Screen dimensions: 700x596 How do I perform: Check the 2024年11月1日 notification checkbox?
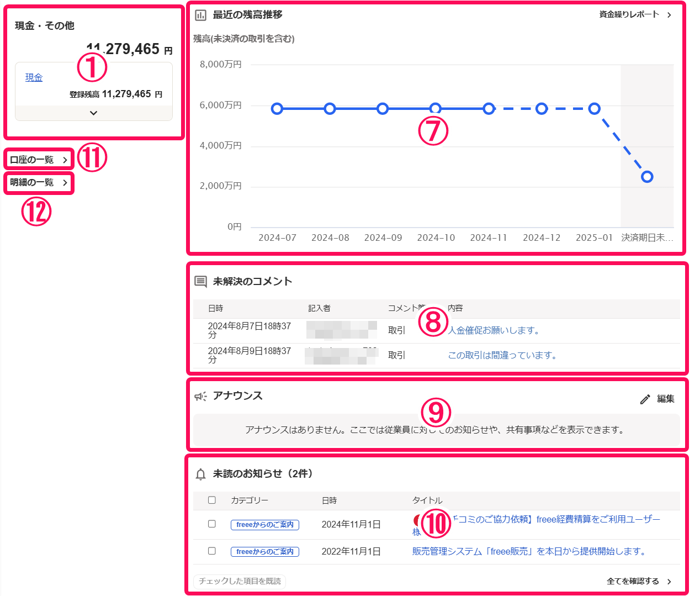[x=212, y=524]
